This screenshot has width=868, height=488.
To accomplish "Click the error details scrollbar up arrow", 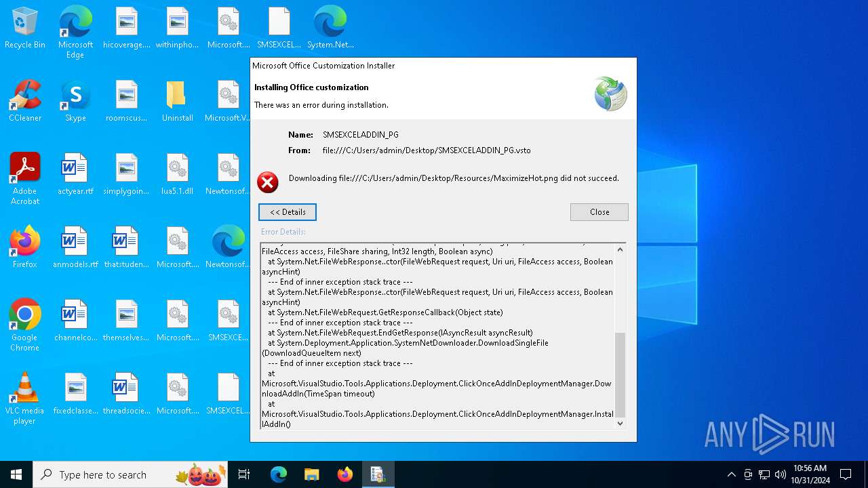I will (x=620, y=249).
